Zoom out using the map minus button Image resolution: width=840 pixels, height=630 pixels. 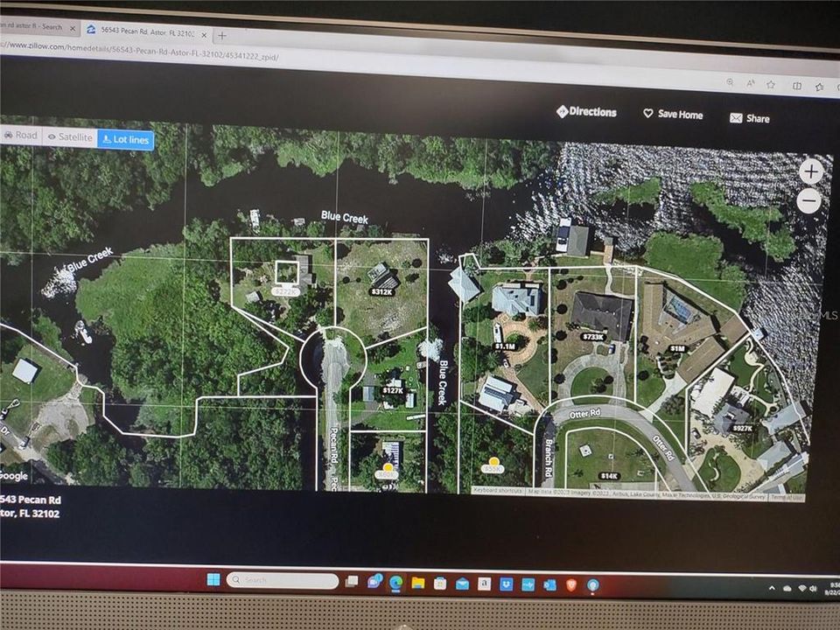(810, 202)
